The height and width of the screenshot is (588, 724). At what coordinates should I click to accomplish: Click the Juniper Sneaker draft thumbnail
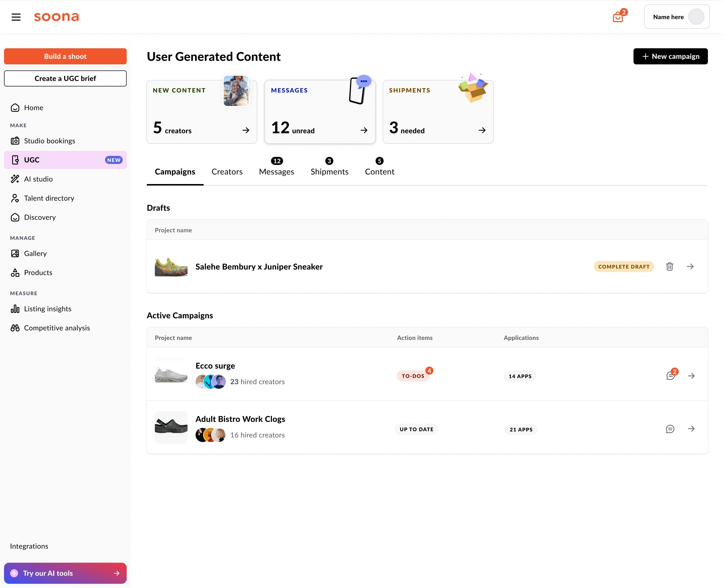click(171, 267)
